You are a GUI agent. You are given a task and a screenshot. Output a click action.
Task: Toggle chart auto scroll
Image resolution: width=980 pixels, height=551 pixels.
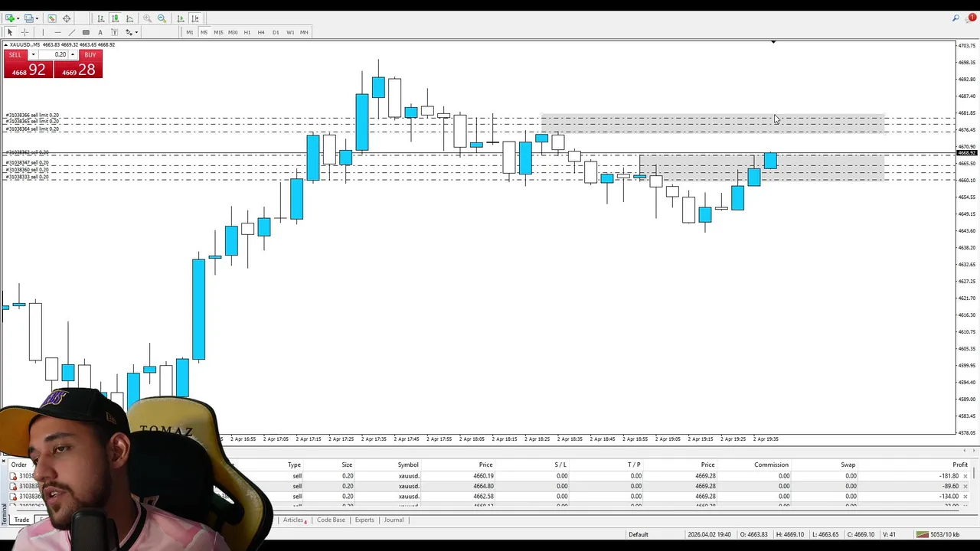click(x=180, y=18)
